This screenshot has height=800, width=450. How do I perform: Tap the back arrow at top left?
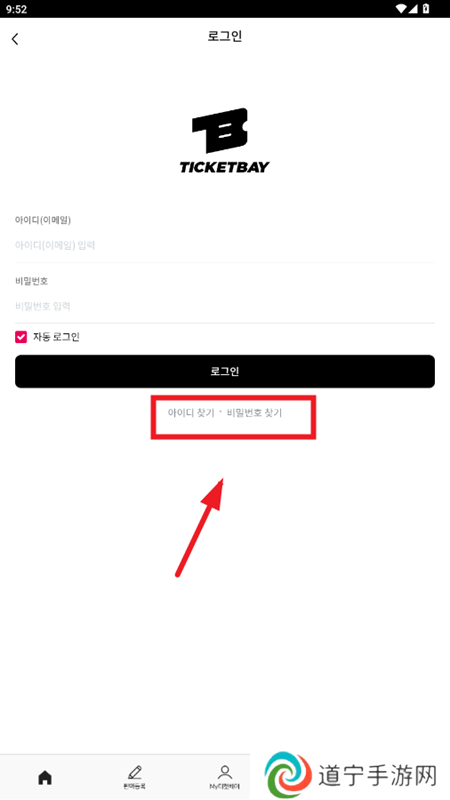(x=15, y=39)
